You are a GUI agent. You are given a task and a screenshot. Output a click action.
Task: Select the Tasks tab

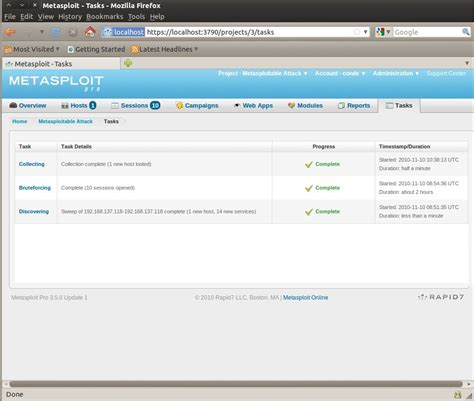399,105
